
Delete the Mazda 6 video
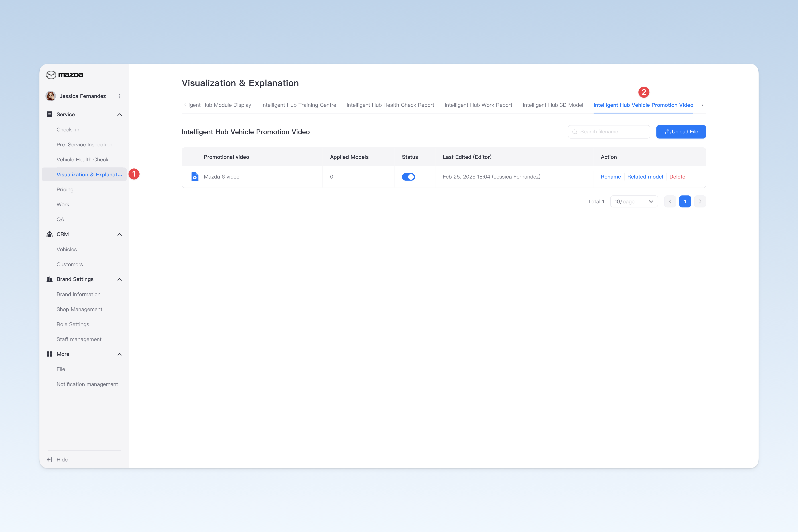677,177
